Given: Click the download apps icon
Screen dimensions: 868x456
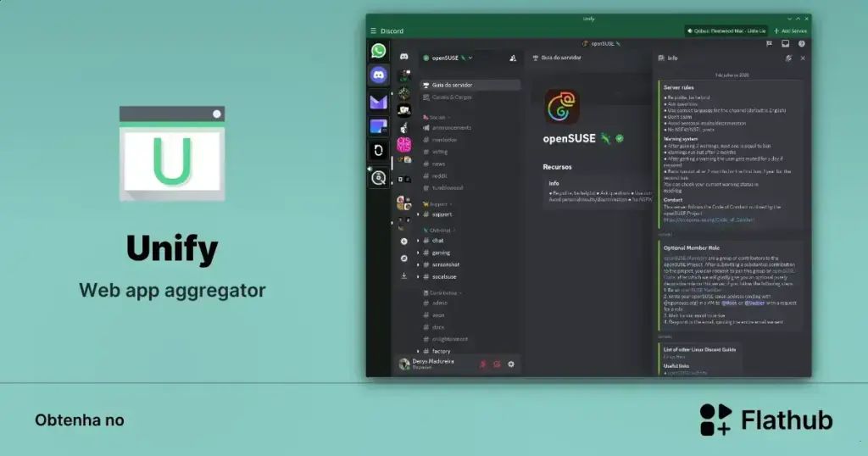Looking at the screenshot, I should click(x=404, y=275).
